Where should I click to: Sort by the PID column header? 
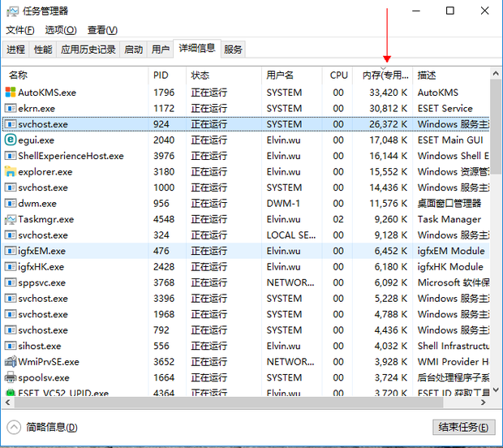click(x=167, y=75)
